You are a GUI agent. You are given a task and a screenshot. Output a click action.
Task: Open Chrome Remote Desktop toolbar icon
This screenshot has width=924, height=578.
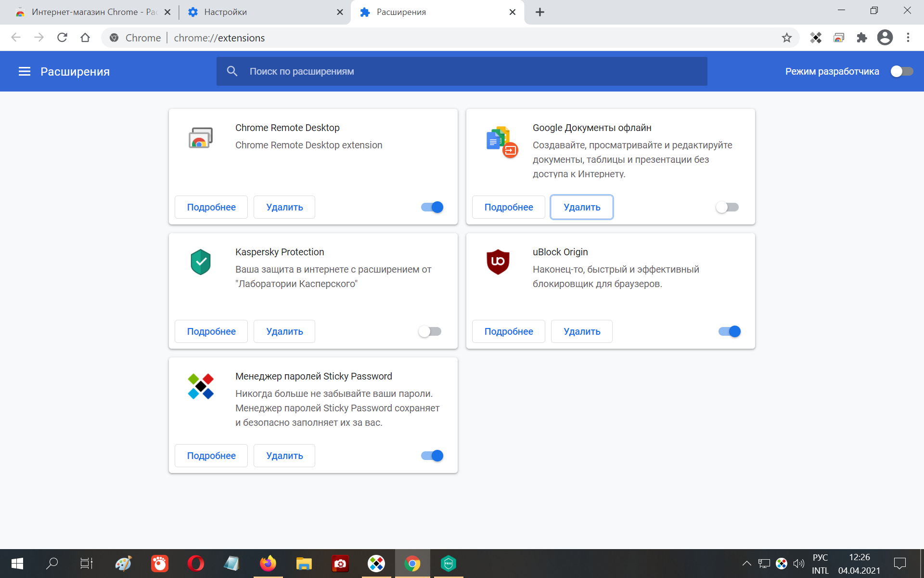coord(839,38)
